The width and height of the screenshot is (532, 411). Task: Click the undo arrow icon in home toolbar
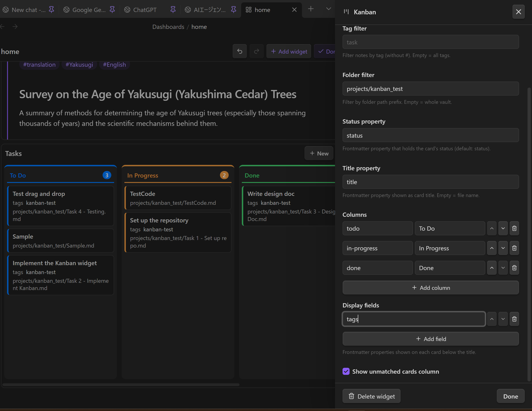click(239, 51)
